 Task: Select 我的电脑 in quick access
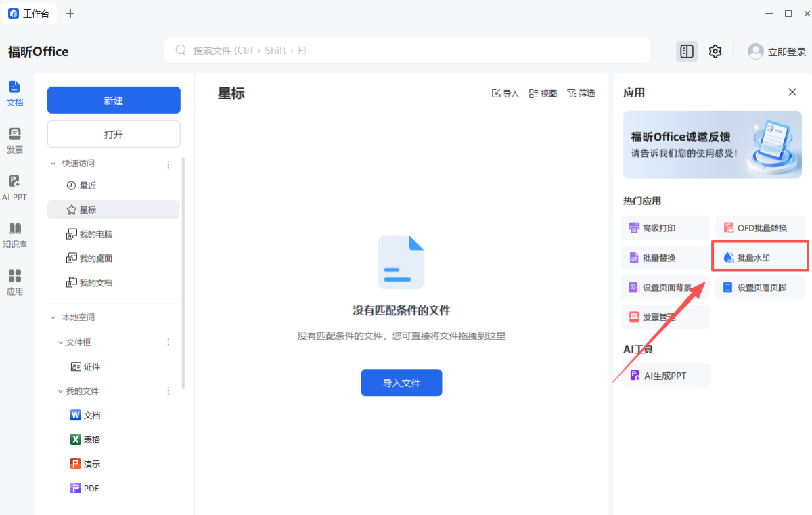coord(113,234)
